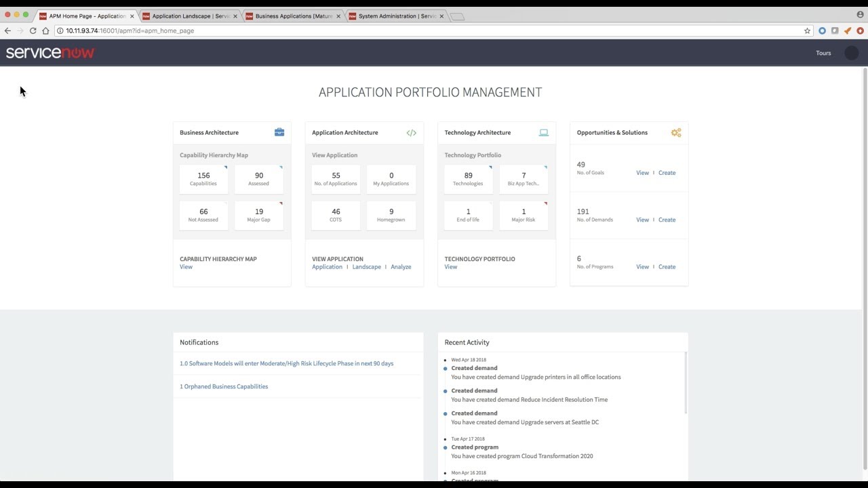Click the 'Wed Apr 18 2018' date marker
The width and height of the screenshot is (868, 488).
click(x=469, y=360)
